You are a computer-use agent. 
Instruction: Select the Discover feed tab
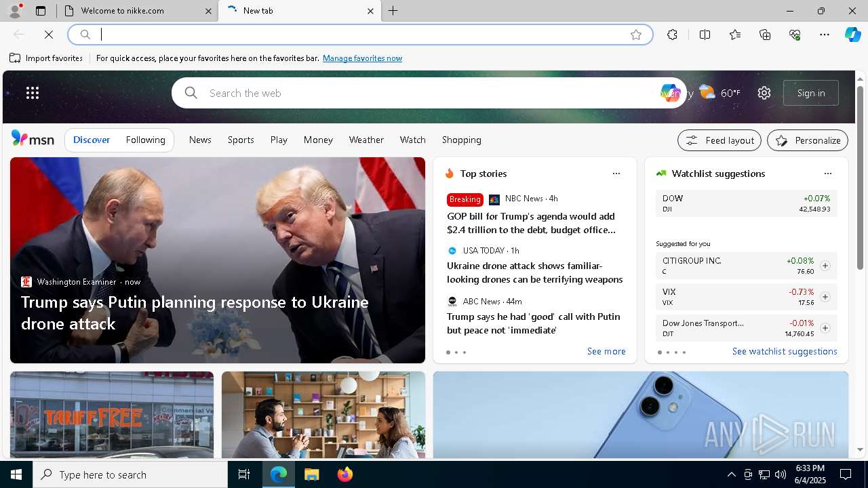[x=92, y=140]
